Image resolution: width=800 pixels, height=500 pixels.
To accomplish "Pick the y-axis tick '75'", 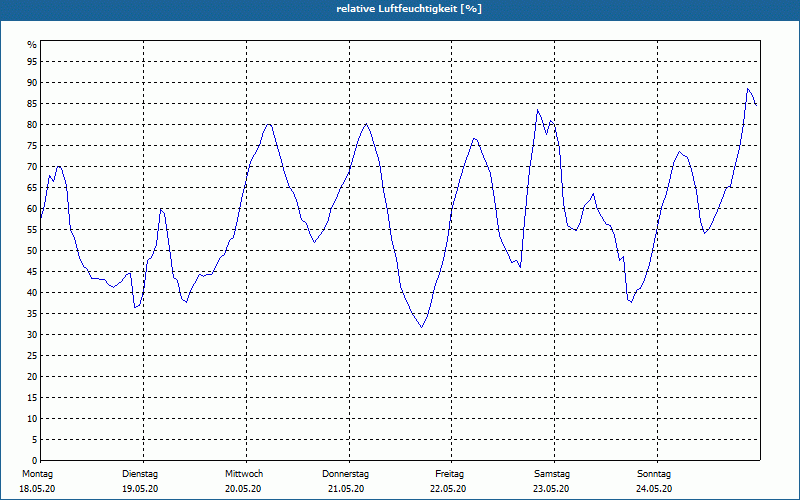I will pos(32,145).
